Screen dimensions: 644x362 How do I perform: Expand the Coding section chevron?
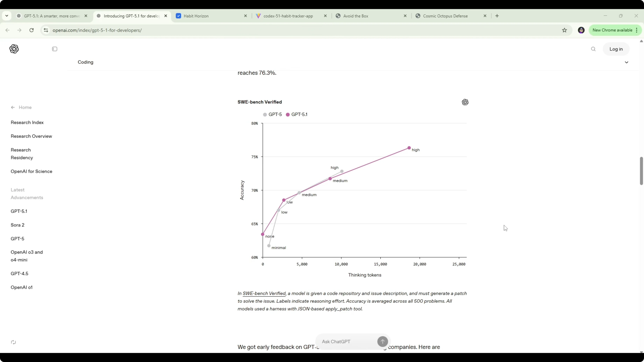[626, 62]
